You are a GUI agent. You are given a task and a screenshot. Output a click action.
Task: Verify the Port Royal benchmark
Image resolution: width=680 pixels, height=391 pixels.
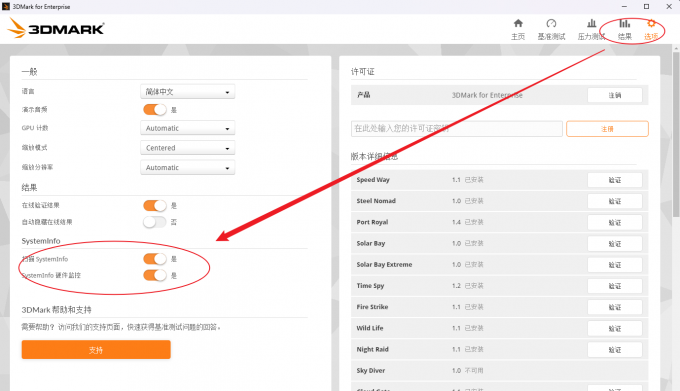615,222
